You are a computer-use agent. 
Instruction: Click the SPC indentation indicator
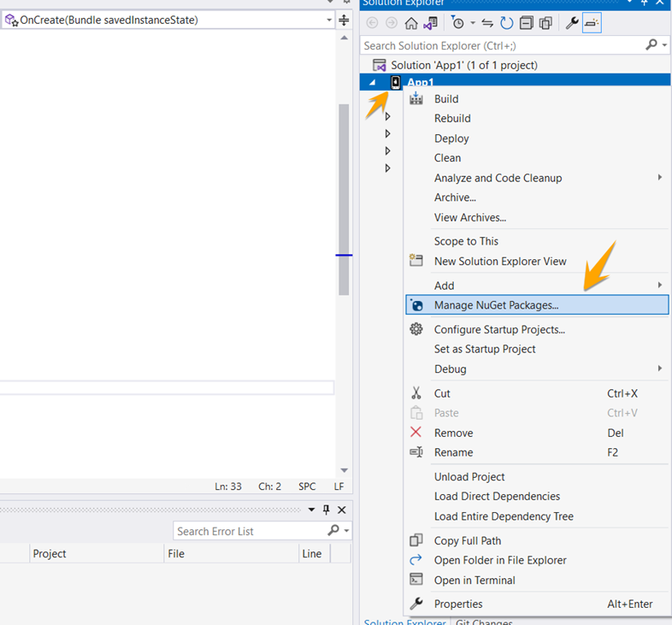coord(307,486)
